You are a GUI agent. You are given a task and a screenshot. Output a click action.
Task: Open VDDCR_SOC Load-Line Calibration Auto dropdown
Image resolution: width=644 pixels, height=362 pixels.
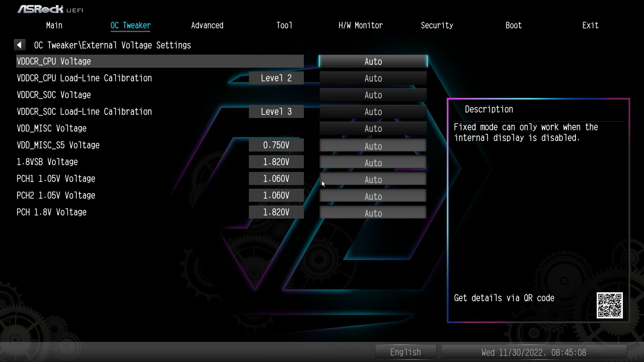[x=373, y=112]
